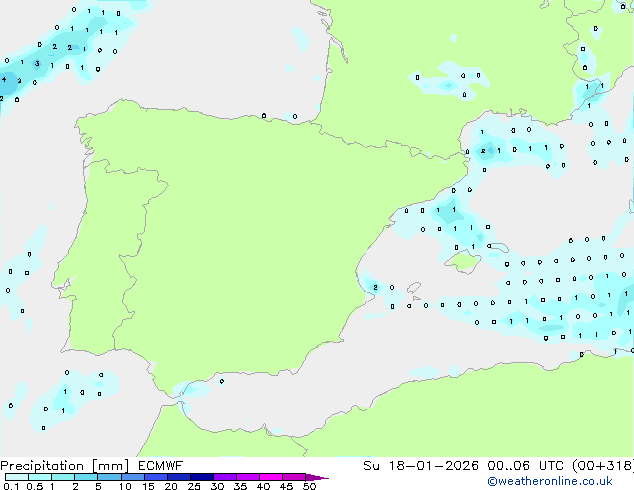Click the 'Su 18-01-2026' date text

421,466
